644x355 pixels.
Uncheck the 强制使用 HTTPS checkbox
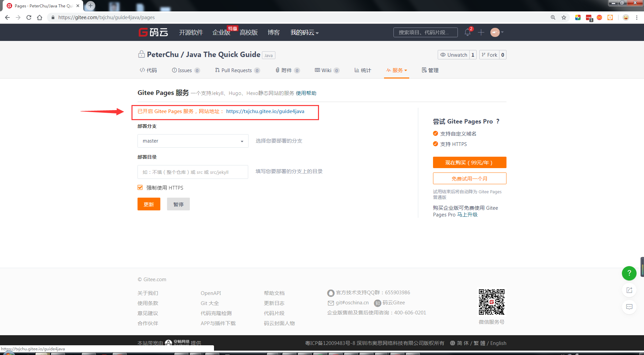coord(140,187)
